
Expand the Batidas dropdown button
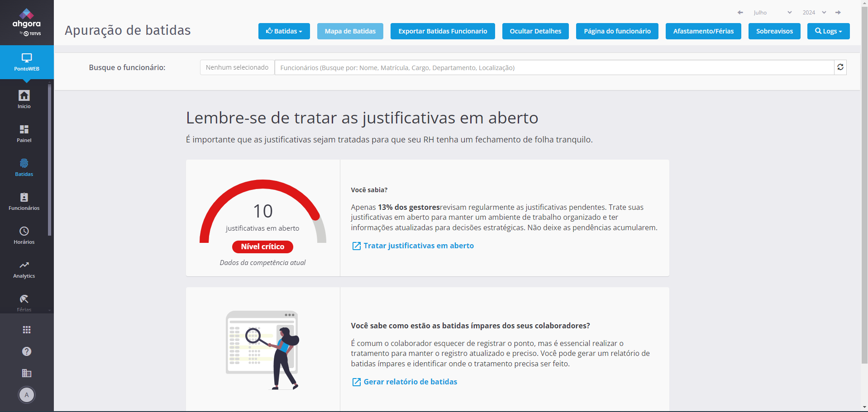click(x=284, y=31)
